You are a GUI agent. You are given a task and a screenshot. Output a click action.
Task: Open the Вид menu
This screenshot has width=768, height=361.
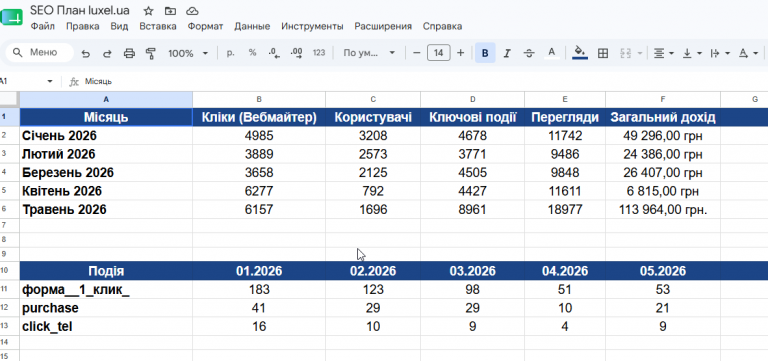(x=119, y=26)
